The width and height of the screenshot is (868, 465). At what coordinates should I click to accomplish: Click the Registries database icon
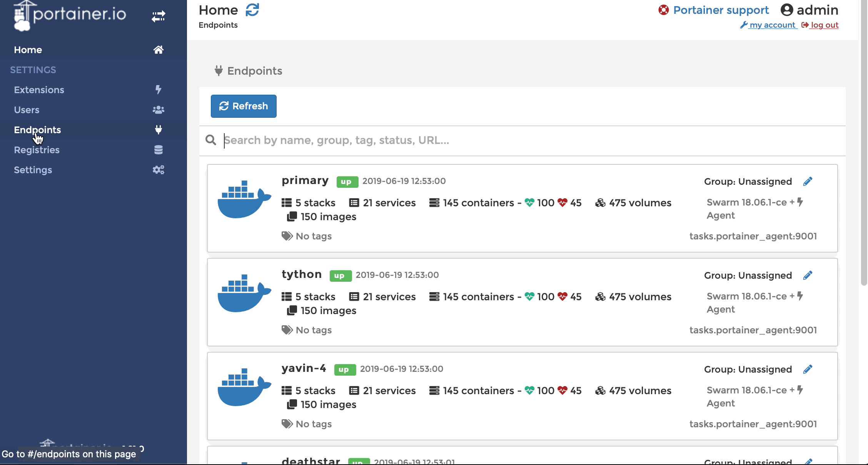click(x=159, y=150)
